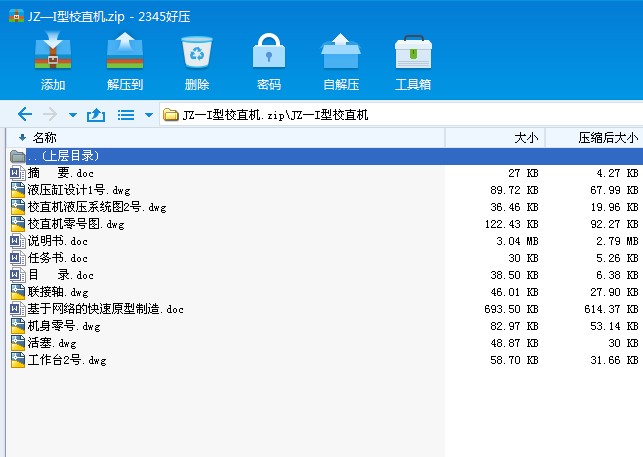Click the Word icon of 任务书.doc
Screen dimensions: 643x457
click(18, 258)
